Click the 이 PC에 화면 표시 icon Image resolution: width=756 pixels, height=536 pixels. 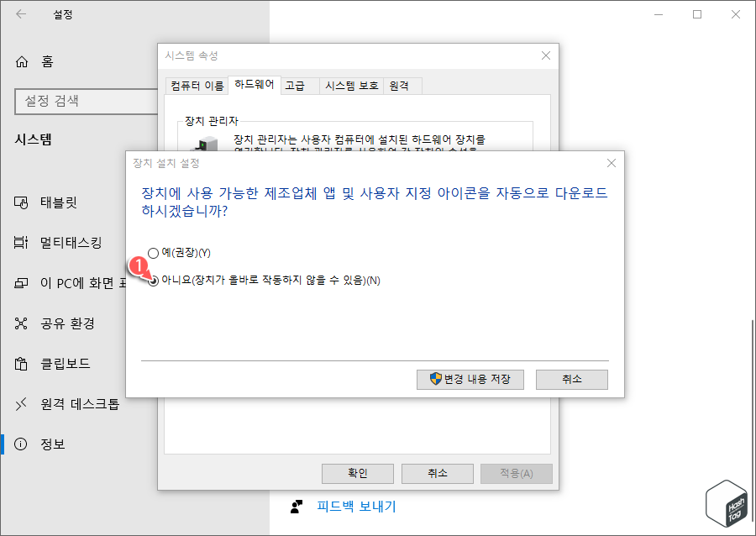pos(20,283)
